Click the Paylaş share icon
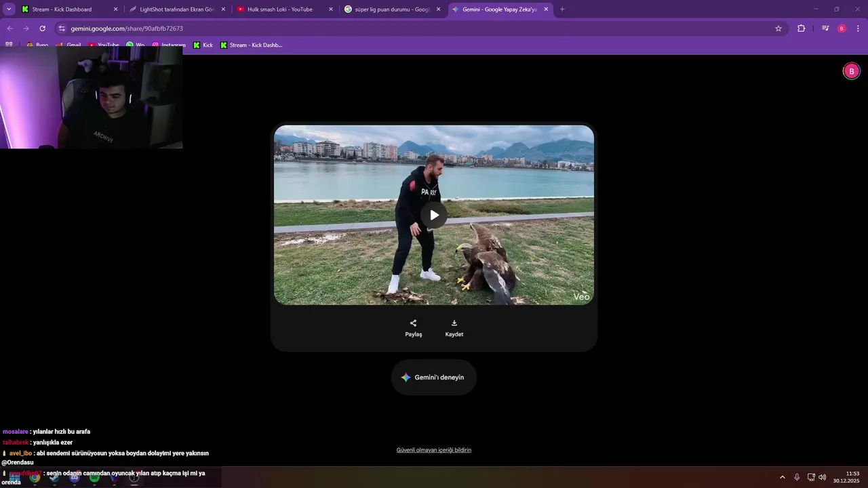Screen dimensions: 868x488 pos(414,323)
